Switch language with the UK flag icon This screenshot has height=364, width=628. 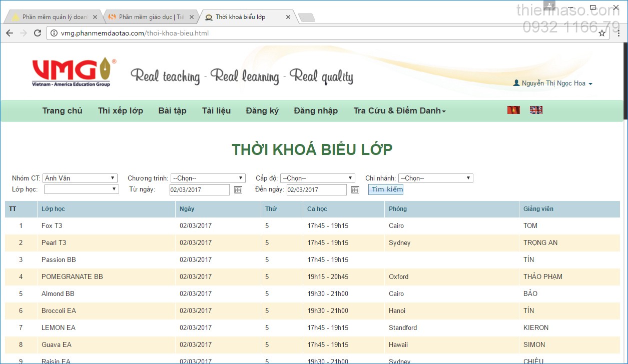536,110
